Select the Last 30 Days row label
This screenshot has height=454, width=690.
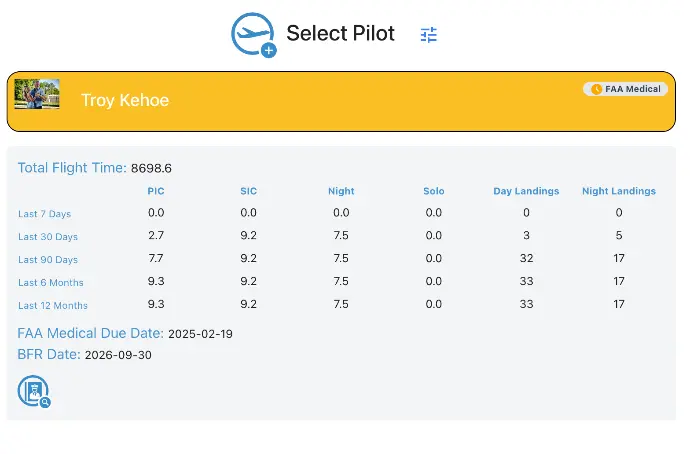(48, 237)
